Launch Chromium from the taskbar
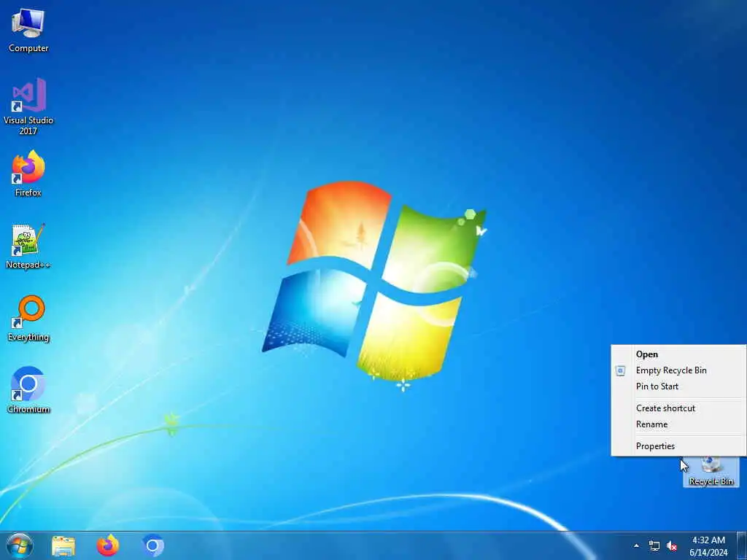Image resolution: width=747 pixels, height=560 pixels. [x=153, y=545]
